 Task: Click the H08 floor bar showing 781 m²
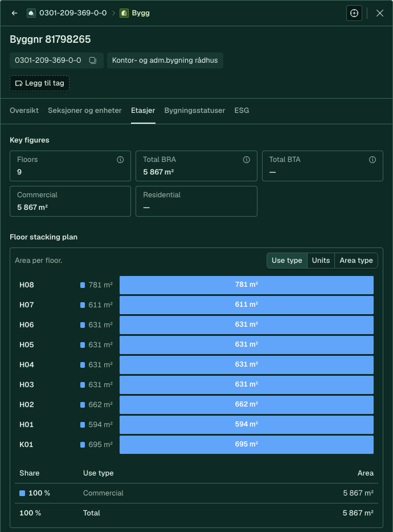coord(247,285)
